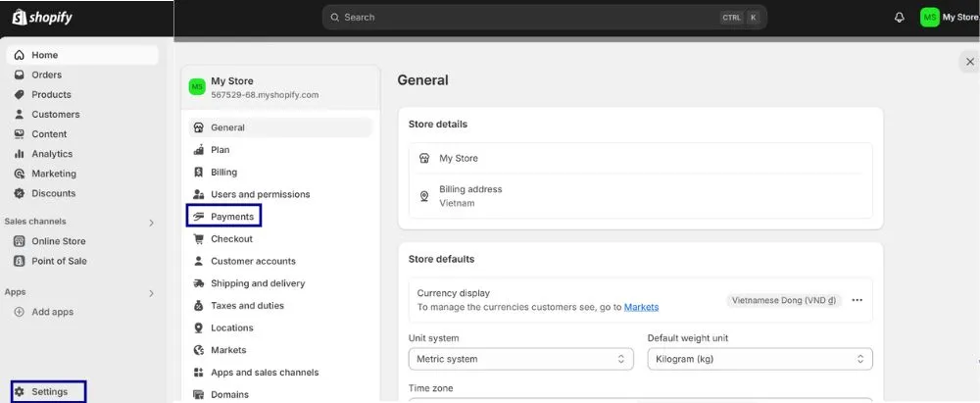Click the Analytics bar chart icon
This screenshot has width=980, height=403.
20,154
